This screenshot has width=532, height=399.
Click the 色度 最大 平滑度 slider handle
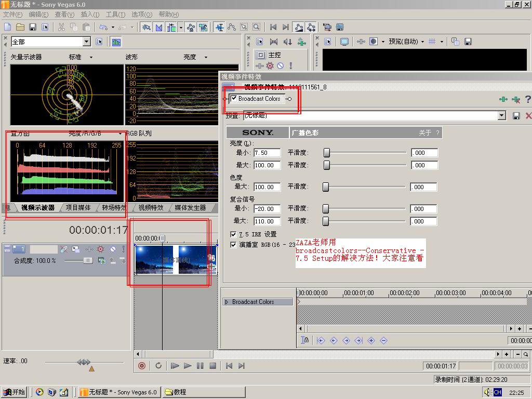[x=326, y=187]
